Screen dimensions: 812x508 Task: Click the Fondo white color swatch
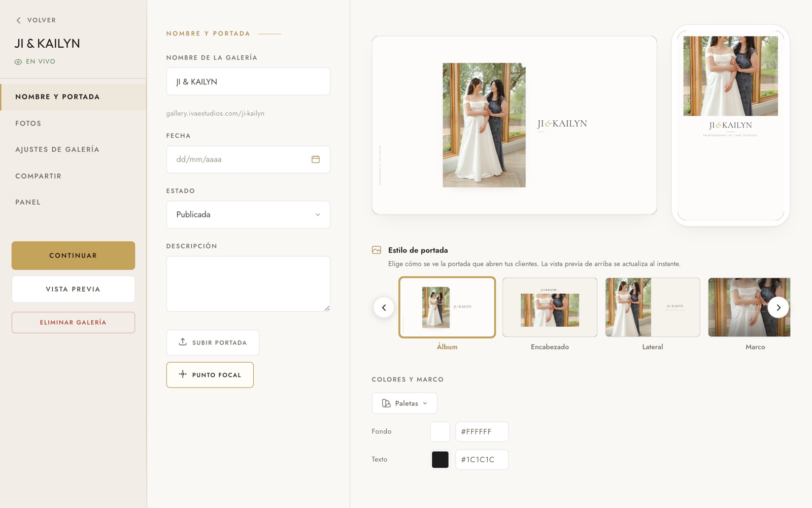440,432
